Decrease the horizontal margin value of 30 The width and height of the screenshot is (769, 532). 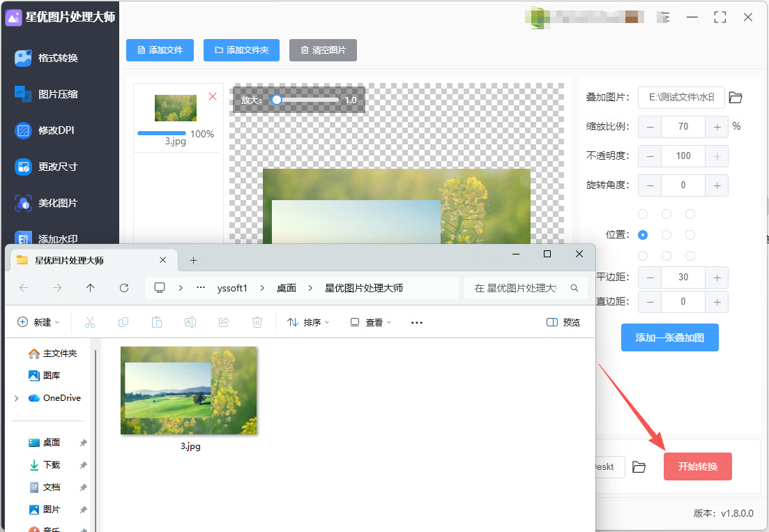[x=650, y=278]
